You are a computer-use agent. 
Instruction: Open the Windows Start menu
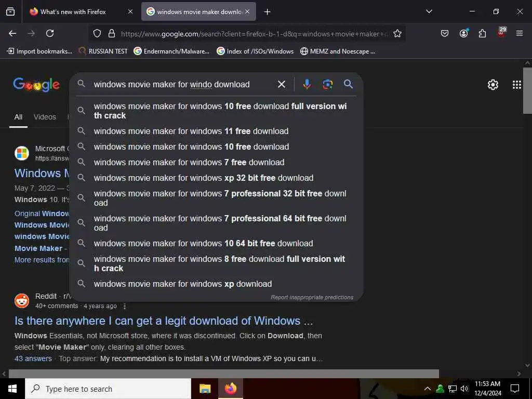pyautogui.click(x=12, y=389)
